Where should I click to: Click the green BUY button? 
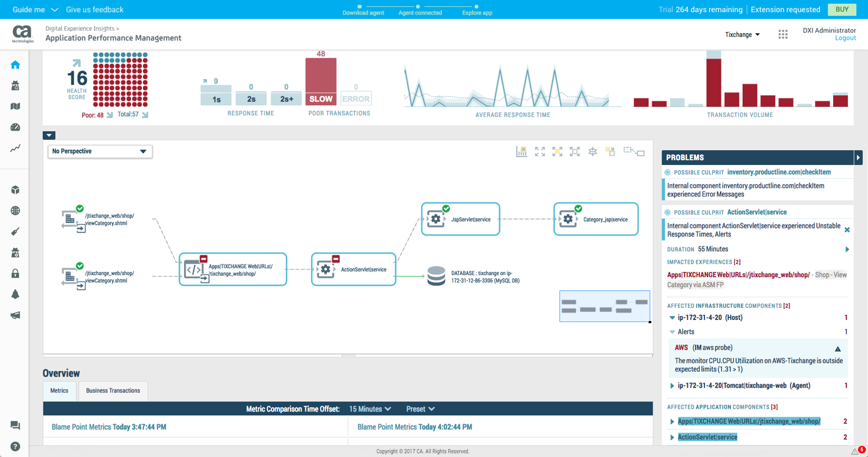[x=842, y=10]
